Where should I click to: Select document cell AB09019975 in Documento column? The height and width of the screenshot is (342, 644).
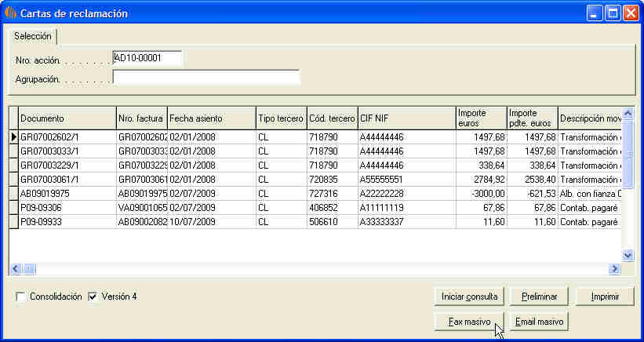(67, 194)
